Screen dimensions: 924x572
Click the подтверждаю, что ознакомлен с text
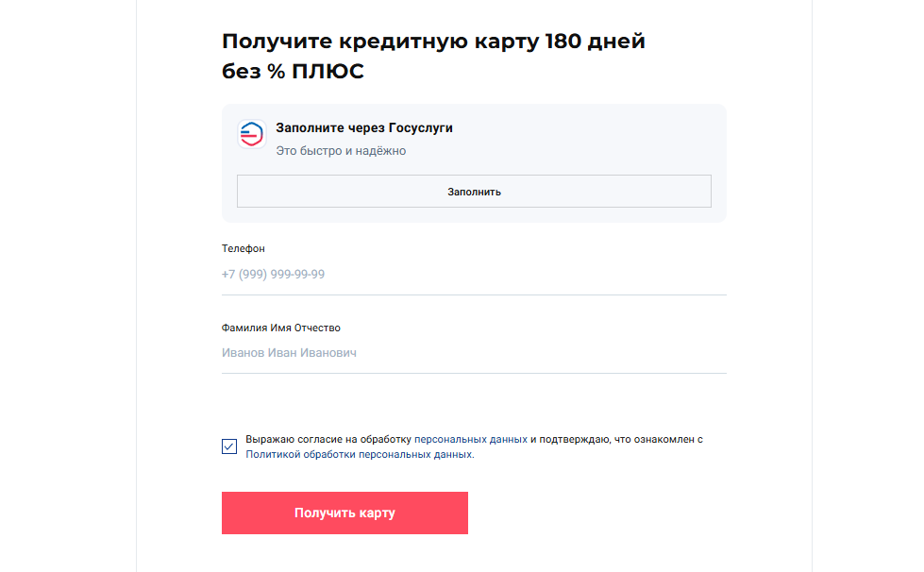622,440
